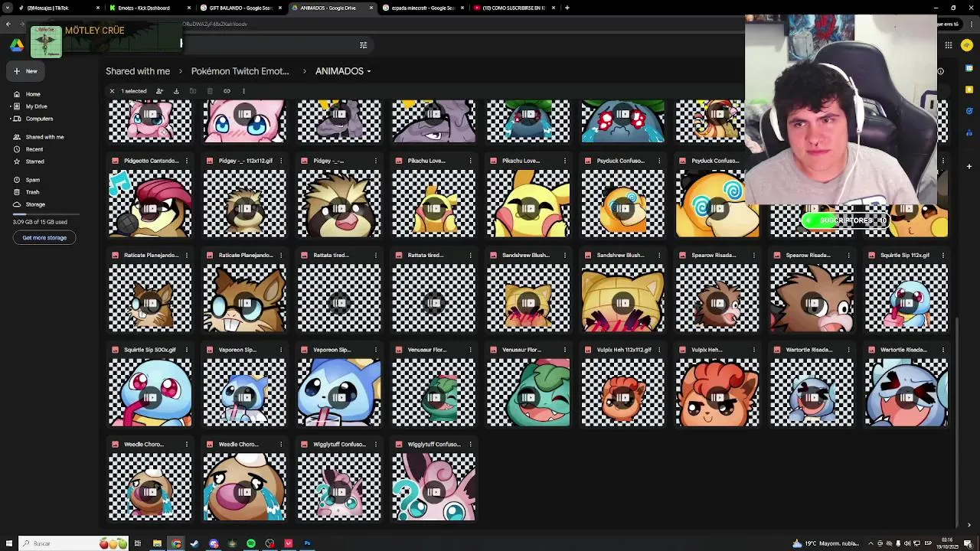The width and height of the screenshot is (980, 551).
Task: Select Pidgeotto Cantando thumbnail
Action: (150, 204)
